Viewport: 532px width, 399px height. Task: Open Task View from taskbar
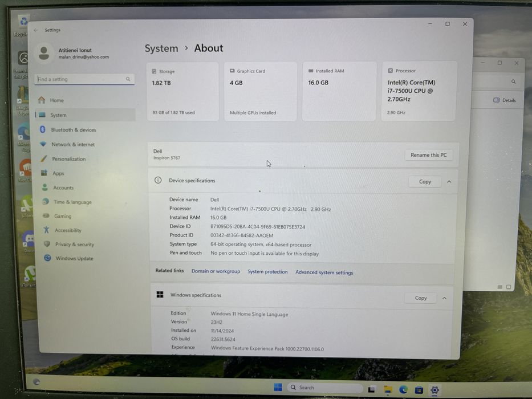[x=372, y=389]
